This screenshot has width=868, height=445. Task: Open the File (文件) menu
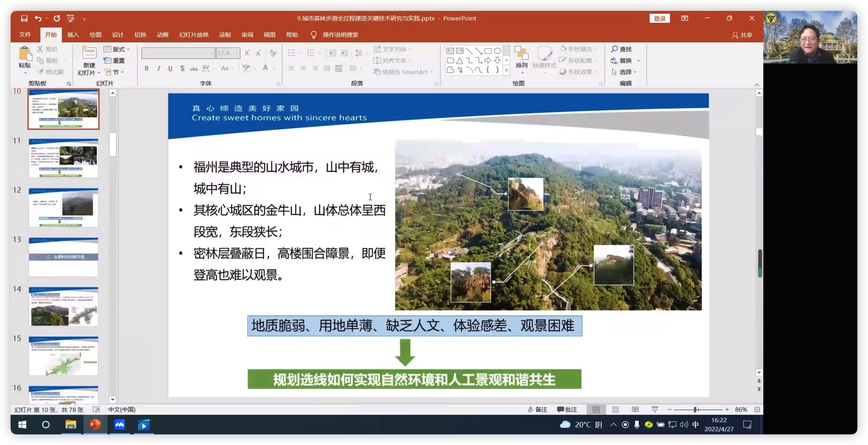tap(25, 35)
